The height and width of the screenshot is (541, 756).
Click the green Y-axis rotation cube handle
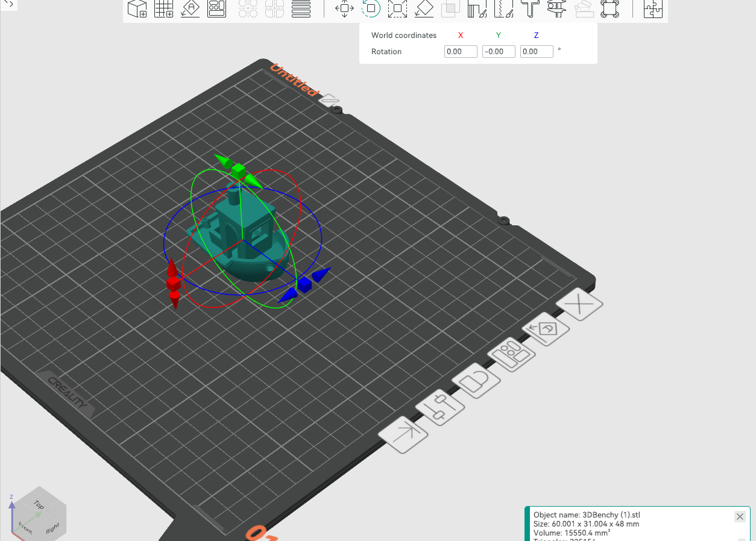[238, 170]
